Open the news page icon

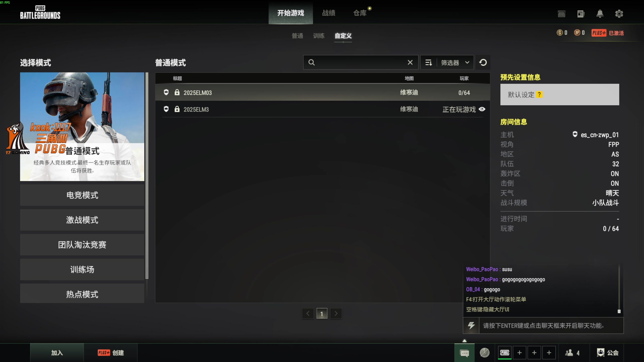coord(581,14)
